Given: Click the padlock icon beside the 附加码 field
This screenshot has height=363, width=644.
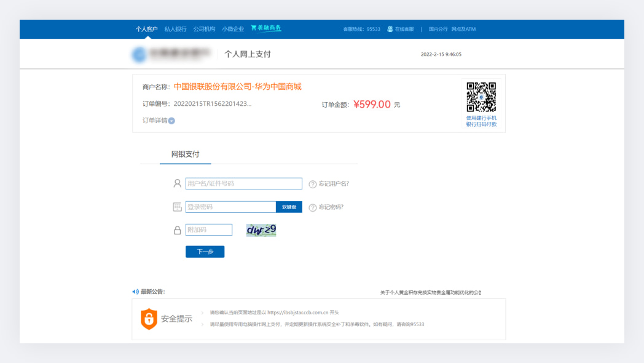Looking at the screenshot, I should pyautogui.click(x=178, y=230).
